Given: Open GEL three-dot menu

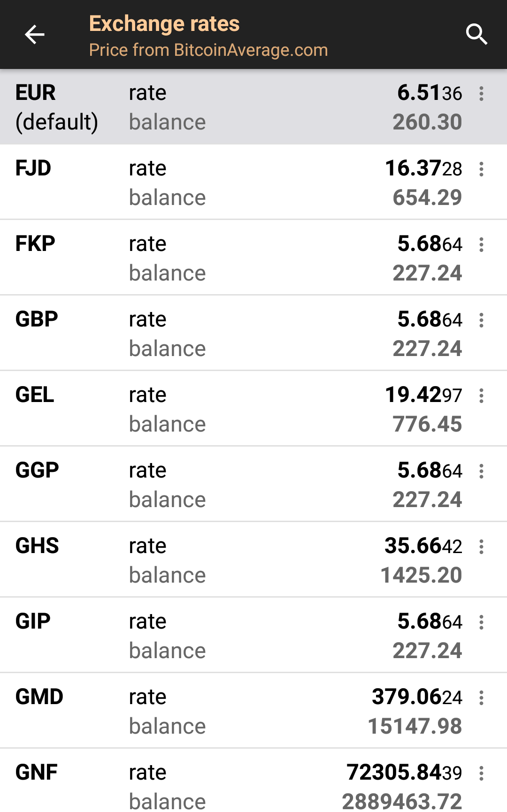Looking at the screenshot, I should (x=481, y=395).
